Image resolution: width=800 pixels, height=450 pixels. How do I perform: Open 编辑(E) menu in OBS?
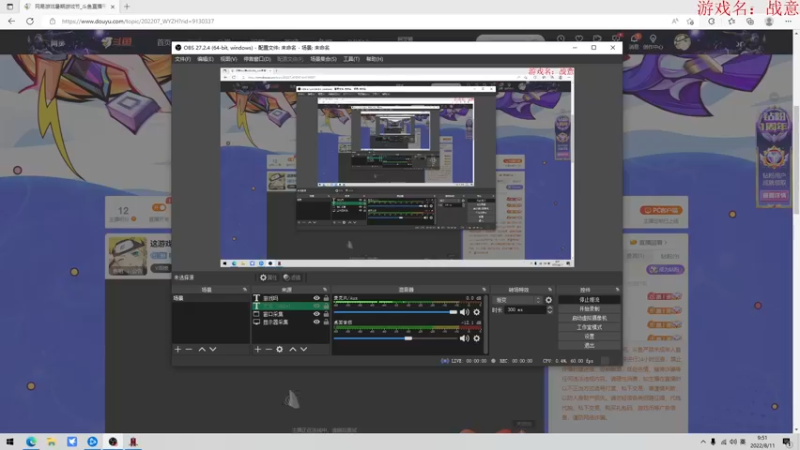[205, 59]
